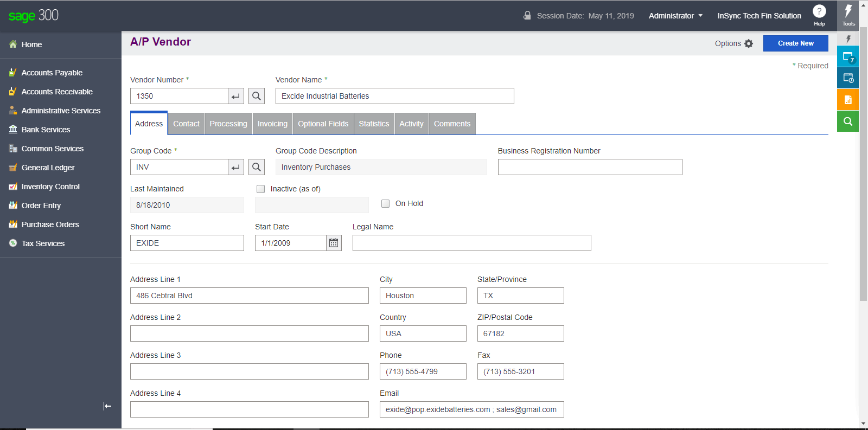Click into the Fax field
868x430 pixels.
[x=521, y=371]
